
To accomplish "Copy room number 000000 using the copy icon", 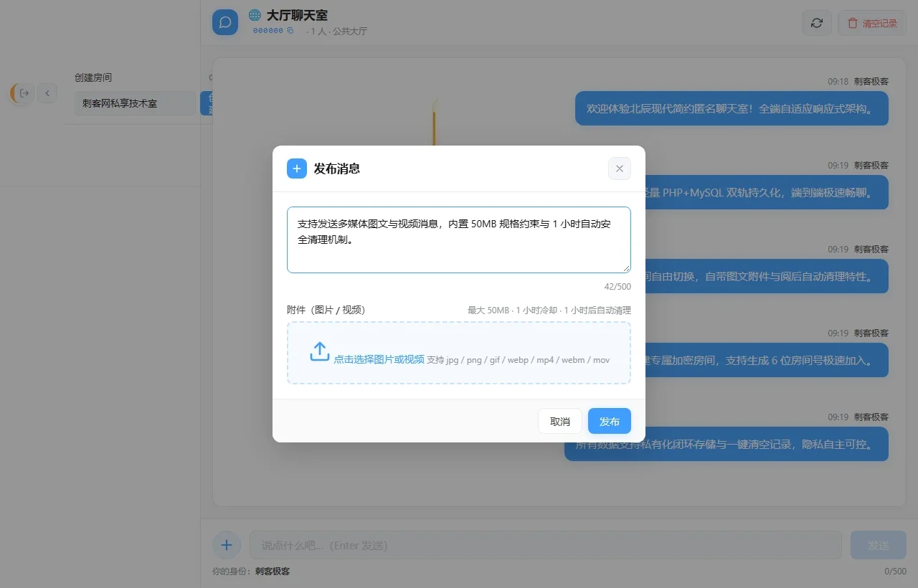I will pos(290,31).
